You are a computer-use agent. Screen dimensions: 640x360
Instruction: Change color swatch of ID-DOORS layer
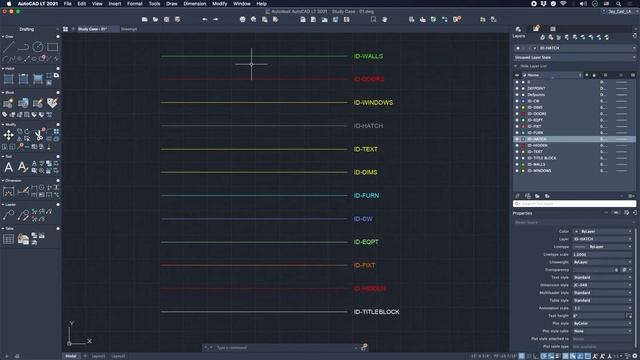pos(523,114)
